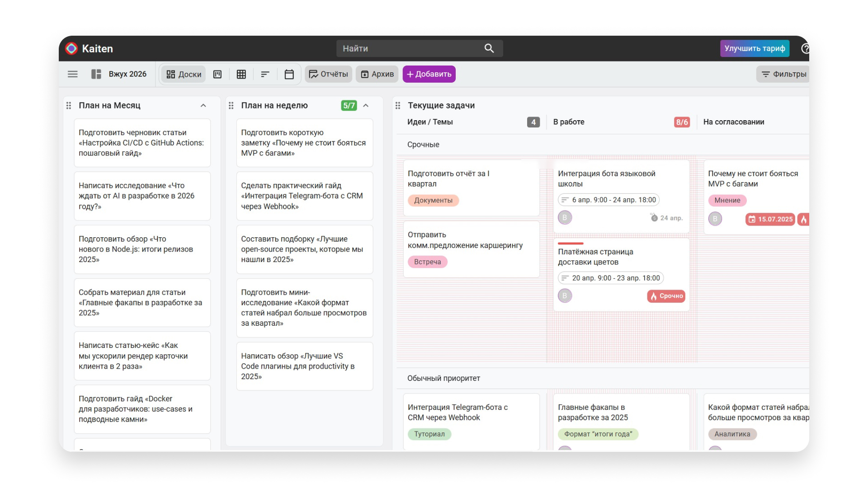The height and width of the screenshot is (488, 868).
Task: Click the Улучшить тариф button
Action: [755, 48]
